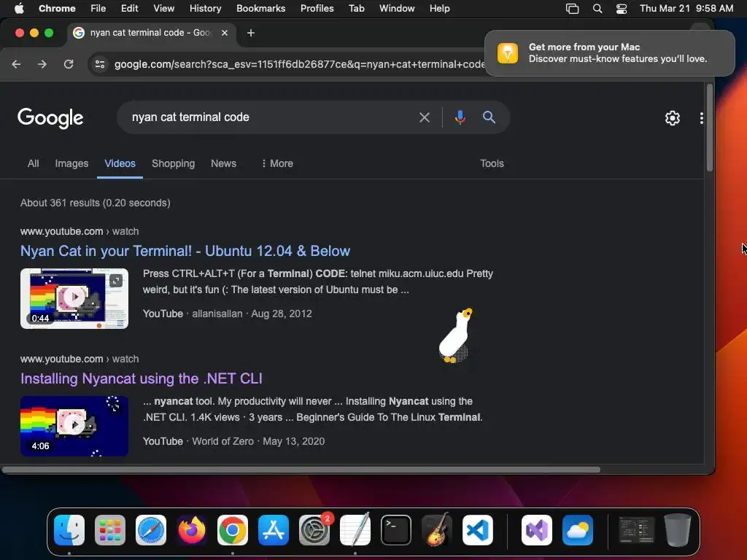This screenshot has width=747, height=560.
Task: Play the 4:06 Nyancat video thumbnail
Action: (x=74, y=426)
